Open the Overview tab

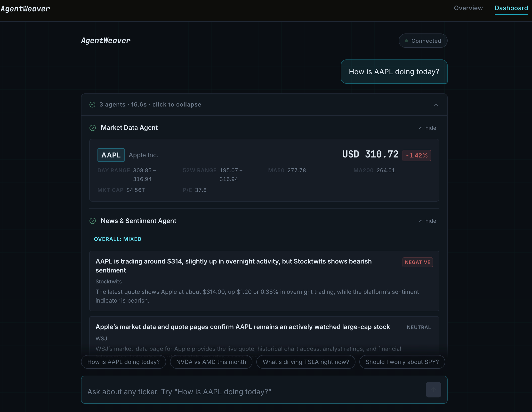pyautogui.click(x=468, y=8)
